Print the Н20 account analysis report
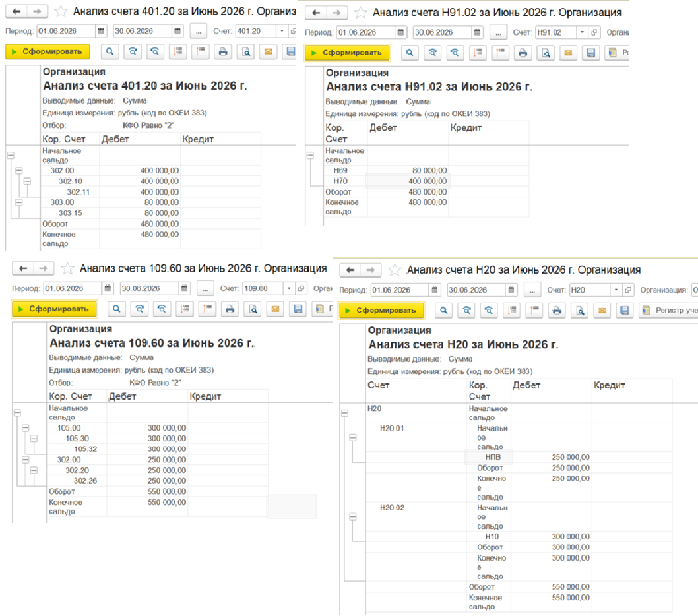Viewport: 698px width, 616px height. (557, 310)
